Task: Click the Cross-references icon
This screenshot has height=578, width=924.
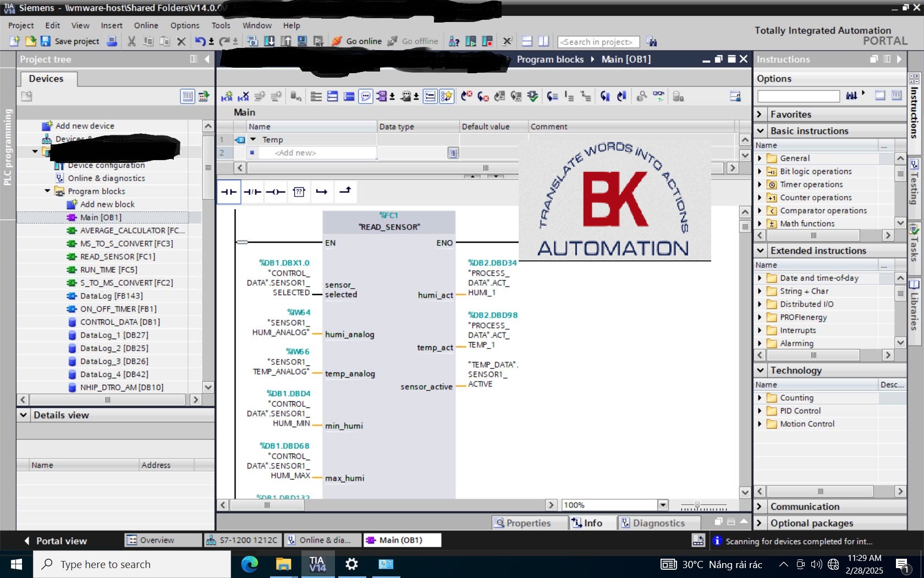Action: 507,41
